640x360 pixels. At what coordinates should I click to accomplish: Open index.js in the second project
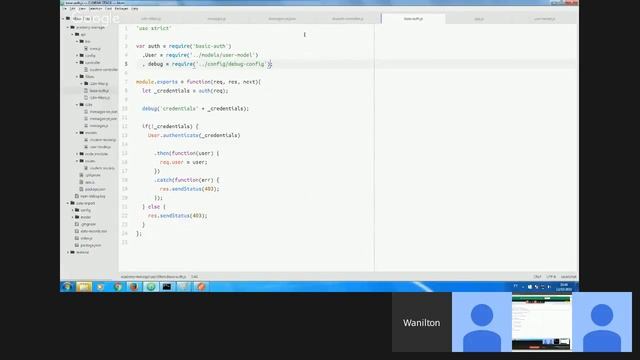click(x=87, y=238)
